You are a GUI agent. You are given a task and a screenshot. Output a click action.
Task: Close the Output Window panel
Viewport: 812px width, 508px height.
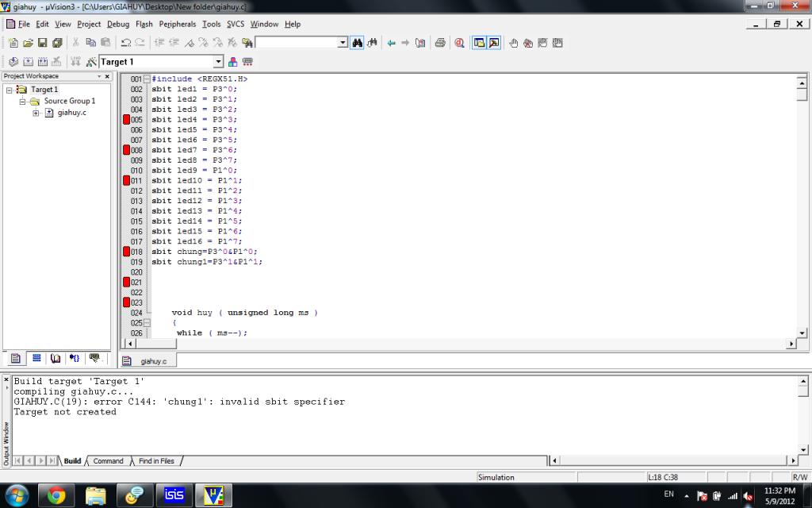6,379
